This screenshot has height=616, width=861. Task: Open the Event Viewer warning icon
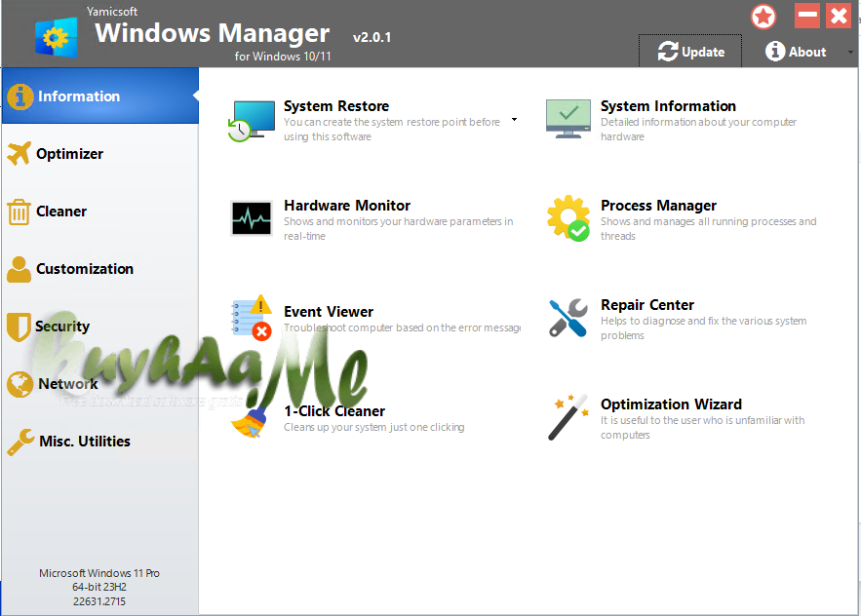[x=252, y=318]
